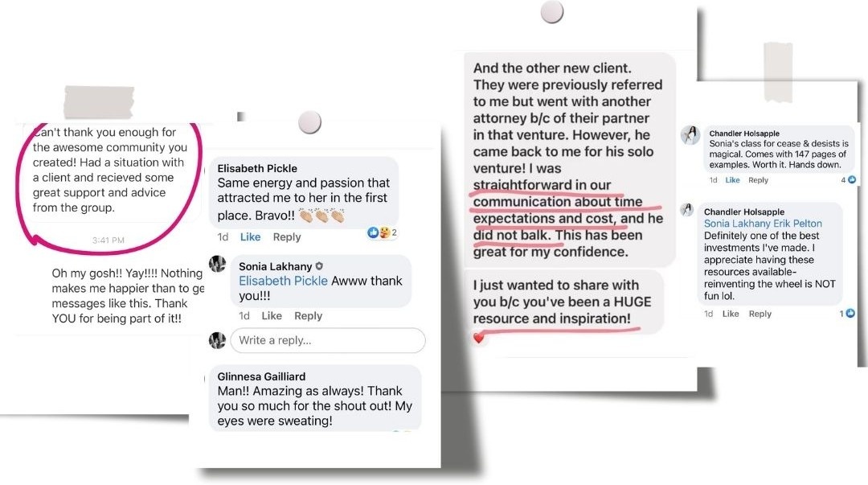The height and width of the screenshot is (485, 868).
Task: Click the verified badge beside Sonia Lakhany
Action: pos(319,266)
